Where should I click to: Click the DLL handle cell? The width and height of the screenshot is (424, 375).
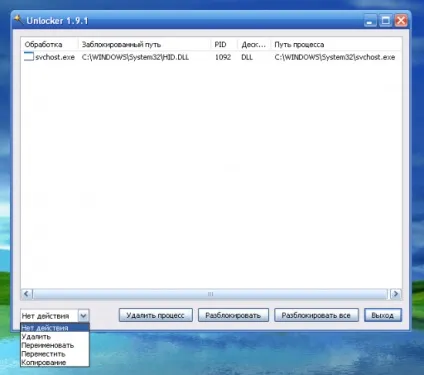point(247,57)
